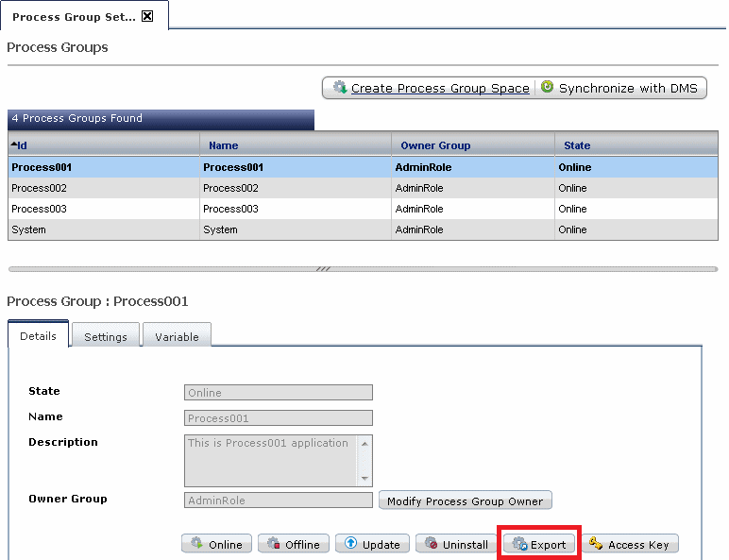
Task: Click the Offline button icon
Action: tap(273, 544)
